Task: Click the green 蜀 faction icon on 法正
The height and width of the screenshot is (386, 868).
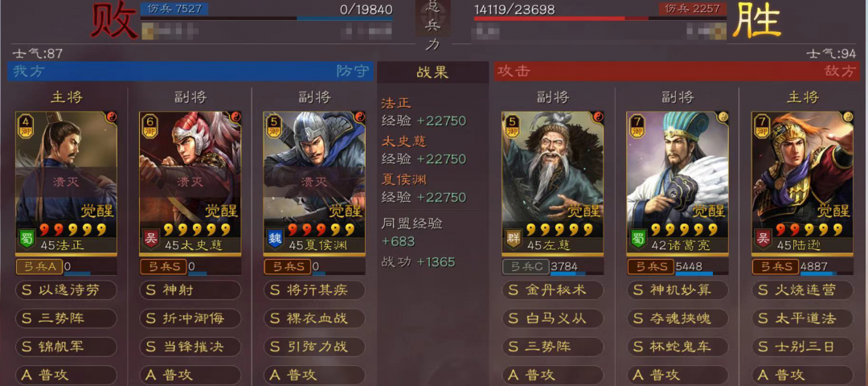Action: (27, 240)
